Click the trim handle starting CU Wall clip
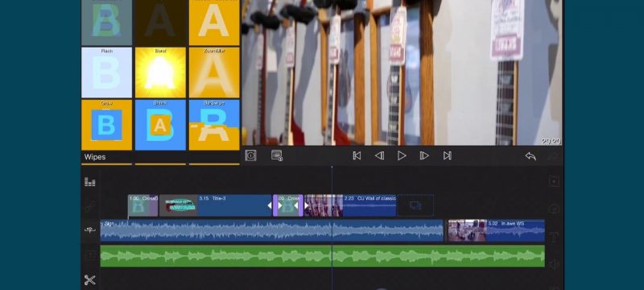 click(307, 205)
